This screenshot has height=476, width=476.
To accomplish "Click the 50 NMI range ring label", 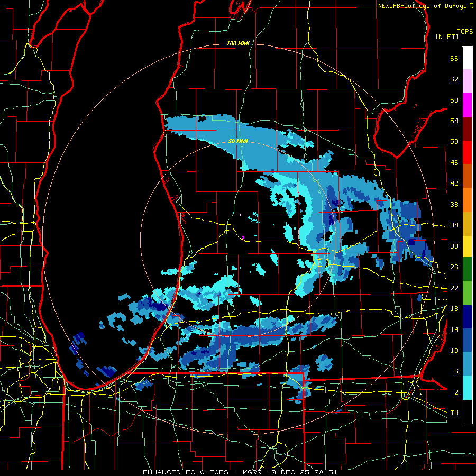I will point(238,141).
